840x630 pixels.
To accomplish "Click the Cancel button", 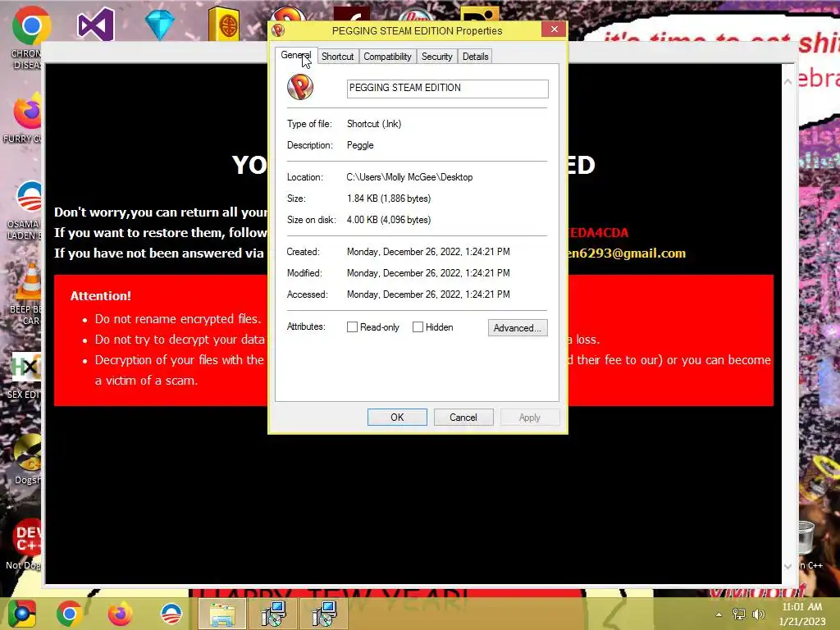I will point(463,418).
